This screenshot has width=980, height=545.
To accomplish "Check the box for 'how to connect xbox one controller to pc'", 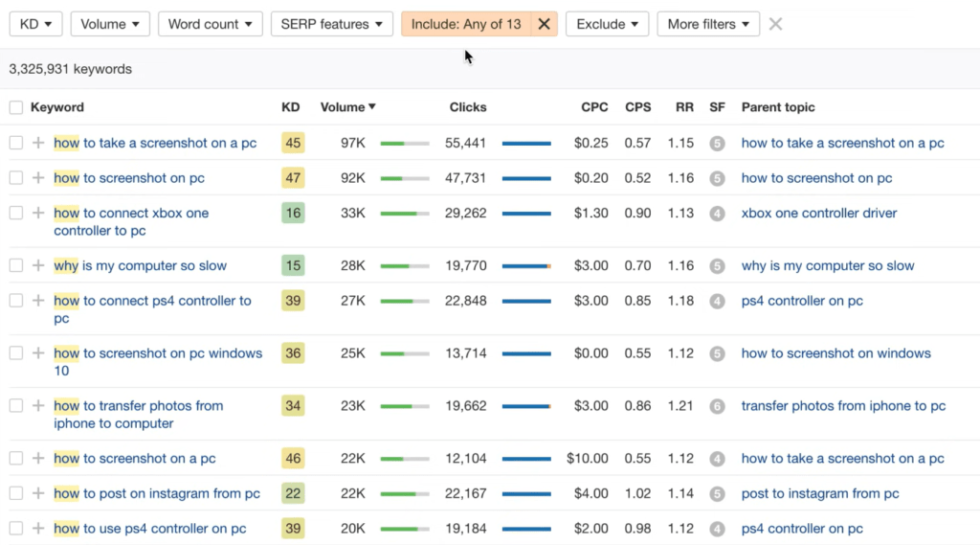I will (15, 214).
